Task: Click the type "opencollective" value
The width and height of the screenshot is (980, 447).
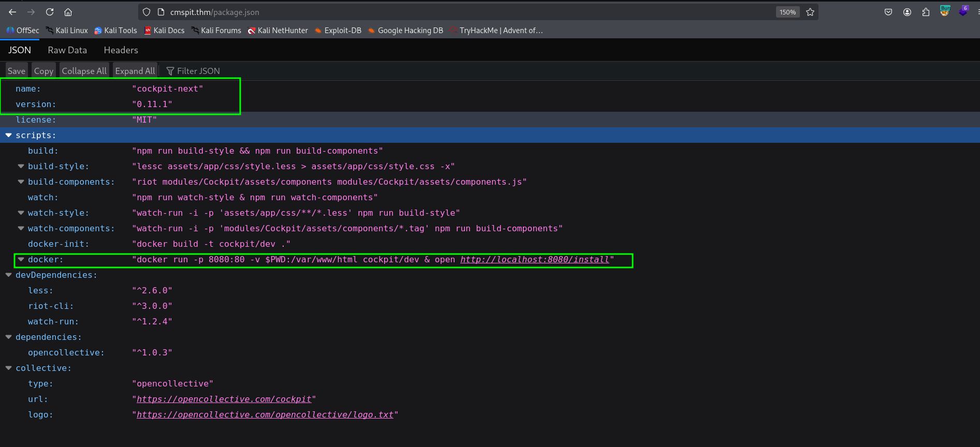Action: pos(173,383)
